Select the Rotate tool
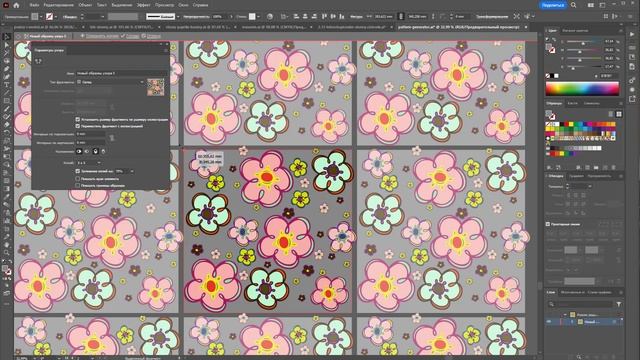640x360 pixels. point(7,133)
